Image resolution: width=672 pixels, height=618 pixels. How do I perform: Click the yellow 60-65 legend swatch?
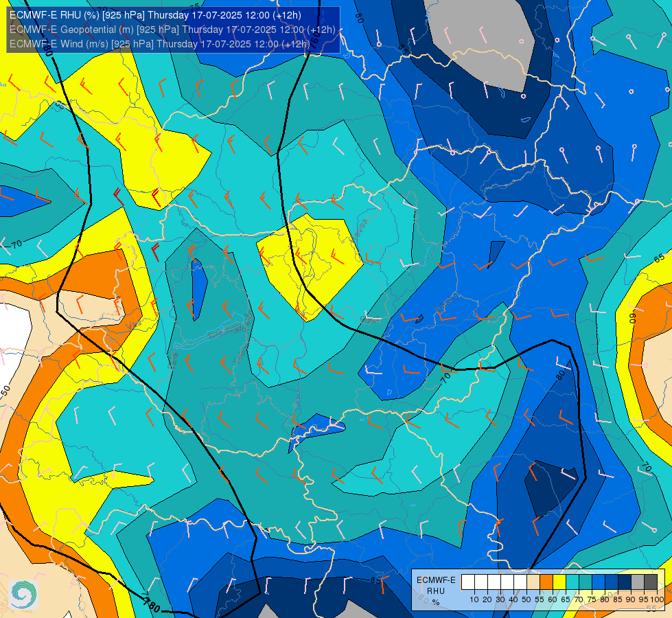tap(559, 582)
